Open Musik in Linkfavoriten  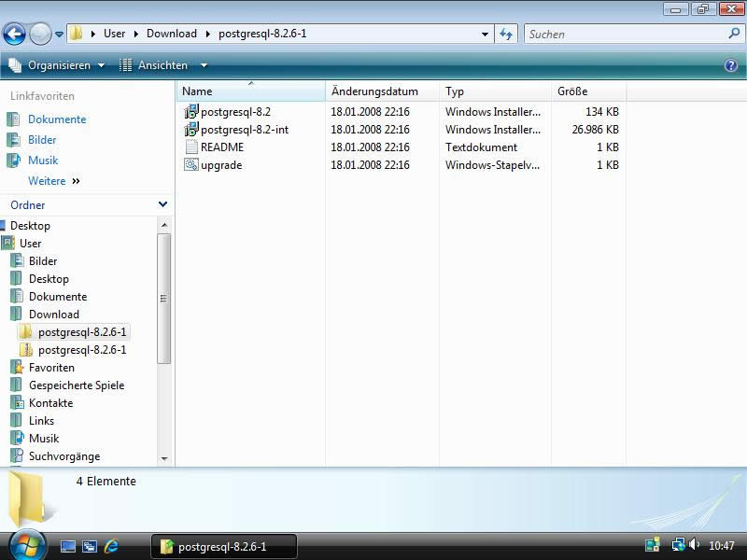43,161
